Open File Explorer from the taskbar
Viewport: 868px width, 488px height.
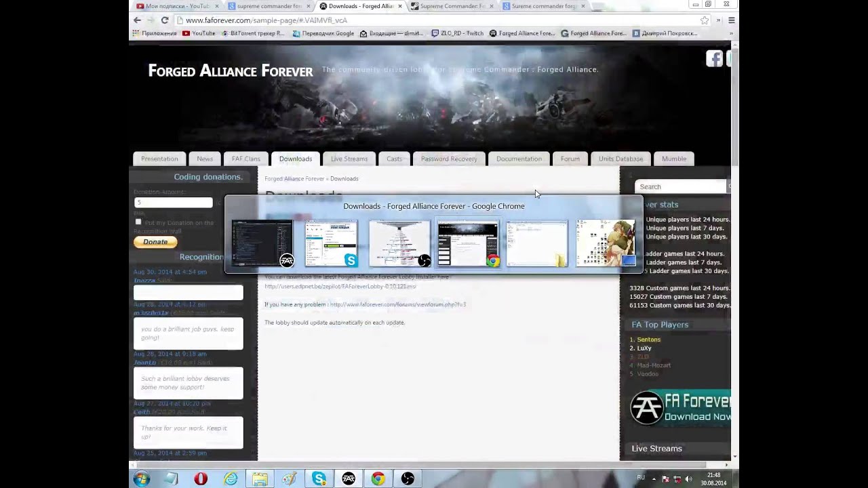click(x=260, y=479)
